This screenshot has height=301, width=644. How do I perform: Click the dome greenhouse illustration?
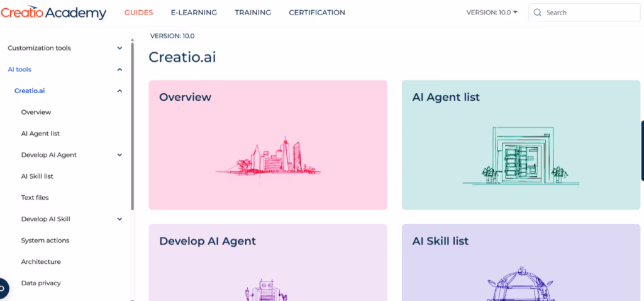(521, 284)
